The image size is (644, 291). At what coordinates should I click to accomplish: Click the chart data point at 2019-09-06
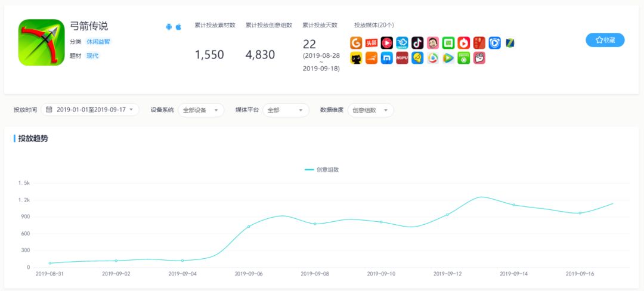coord(249,227)
